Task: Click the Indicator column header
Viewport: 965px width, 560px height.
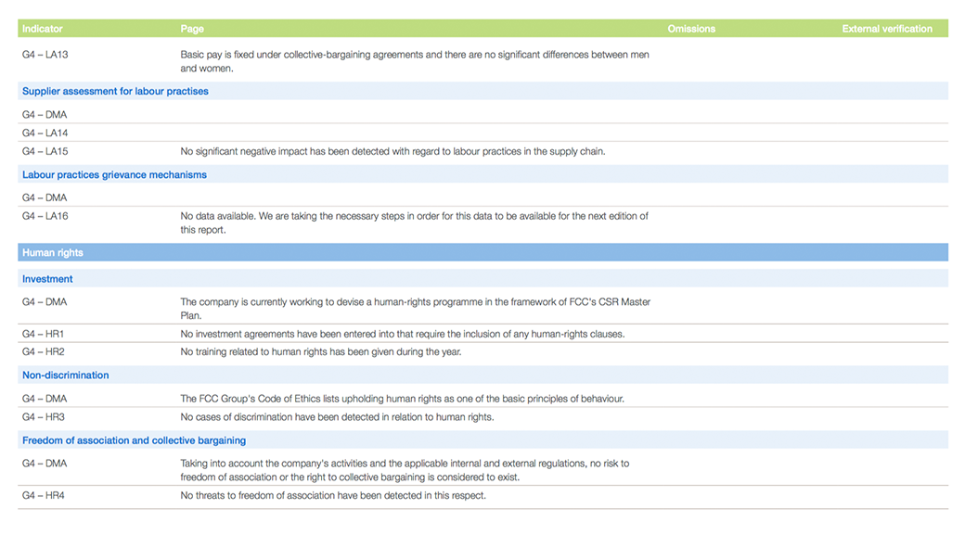Action: (43, 30)
